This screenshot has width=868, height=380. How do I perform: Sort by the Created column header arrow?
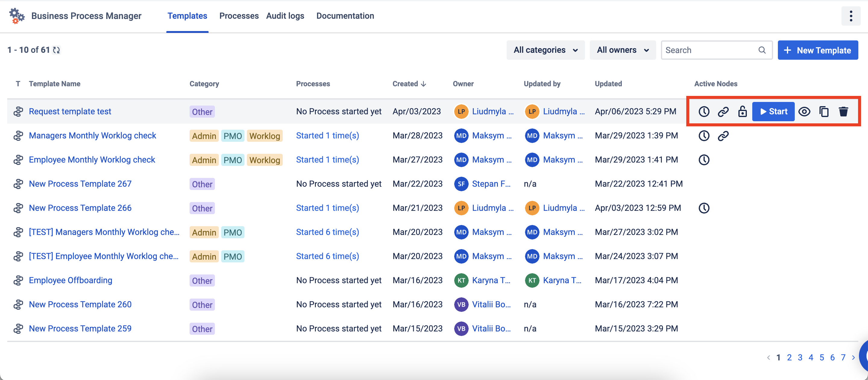click(423, 84)
